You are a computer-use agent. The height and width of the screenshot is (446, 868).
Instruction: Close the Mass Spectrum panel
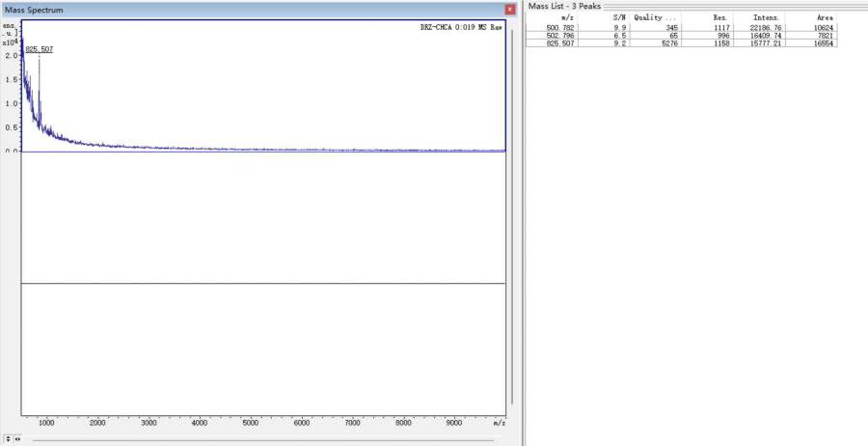pos(510,9)
